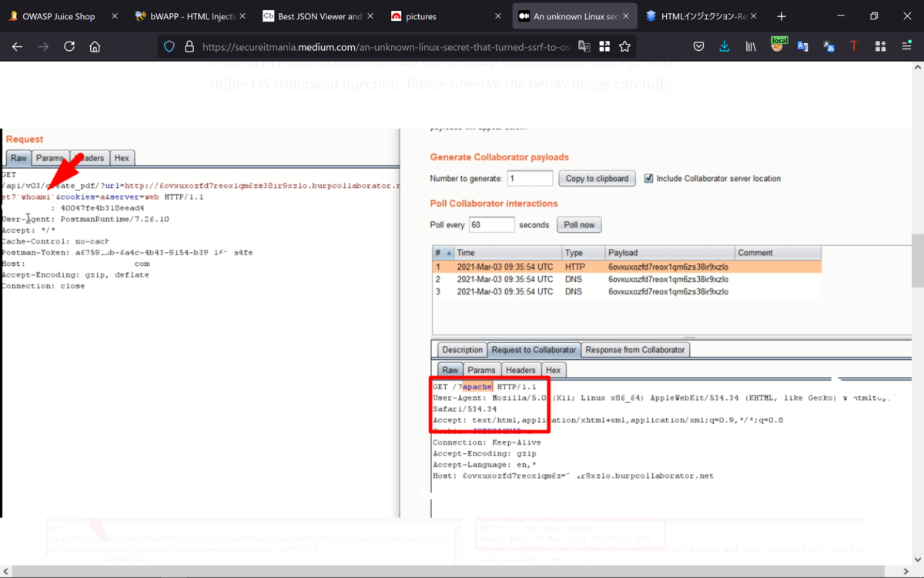Close the Best JSON Viewer tab
Screen dimensions: 924x578
(x=371, y=16)
